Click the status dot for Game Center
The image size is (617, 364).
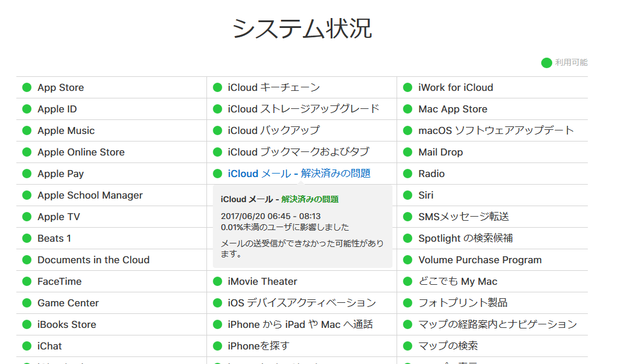coord(26,303)
